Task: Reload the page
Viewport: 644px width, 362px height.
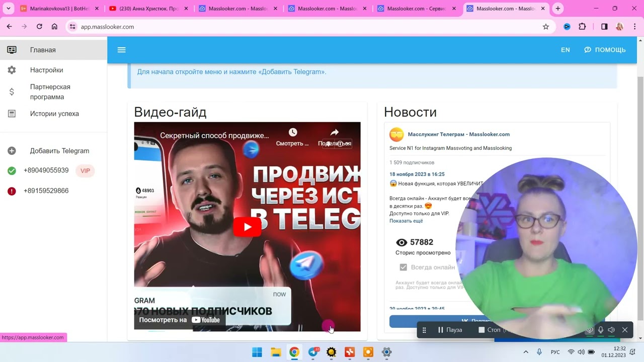Action: coord(39,27)
